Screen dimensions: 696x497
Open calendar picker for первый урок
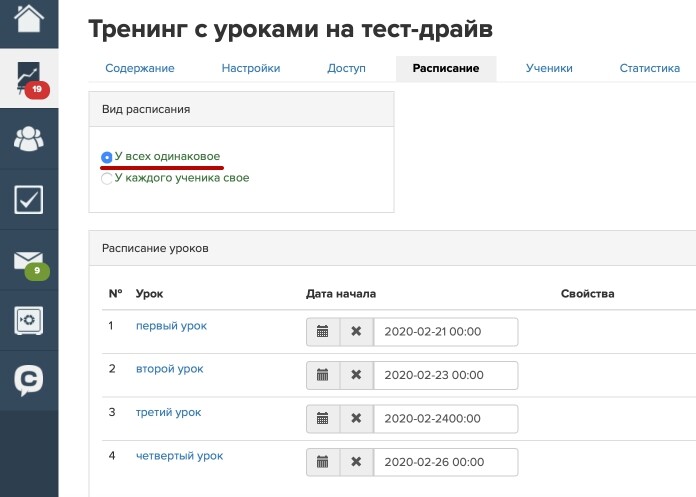coord(322,332)
